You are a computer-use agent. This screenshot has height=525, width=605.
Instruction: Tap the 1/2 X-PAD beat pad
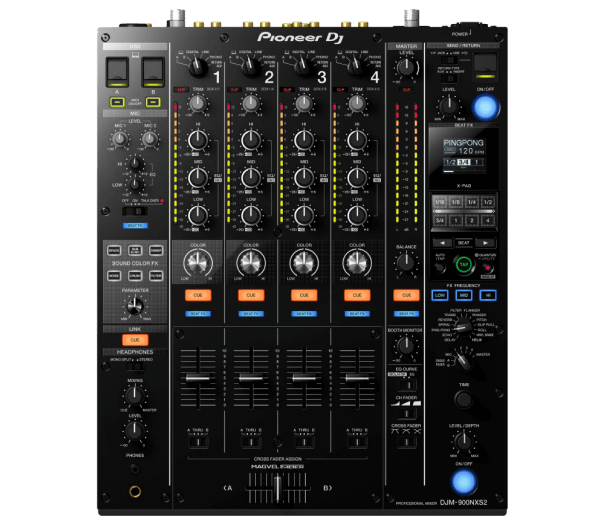[x=488, y=202]
